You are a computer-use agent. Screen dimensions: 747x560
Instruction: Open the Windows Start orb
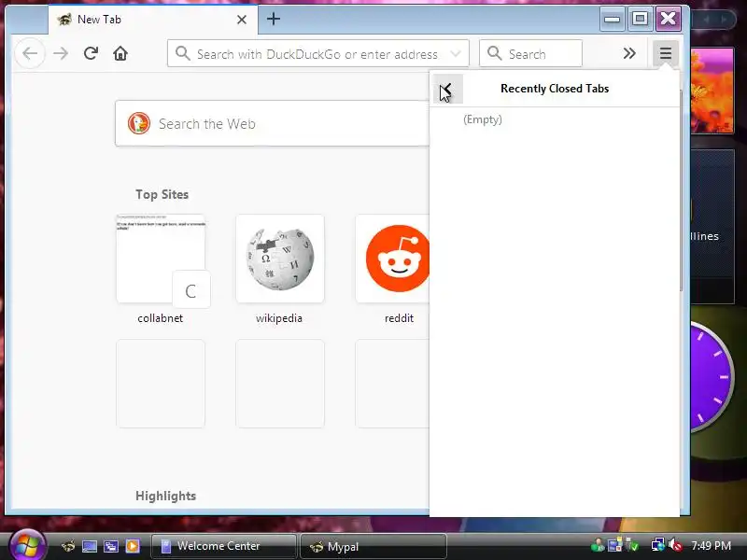pyautogui.click(x=27, y=546)
